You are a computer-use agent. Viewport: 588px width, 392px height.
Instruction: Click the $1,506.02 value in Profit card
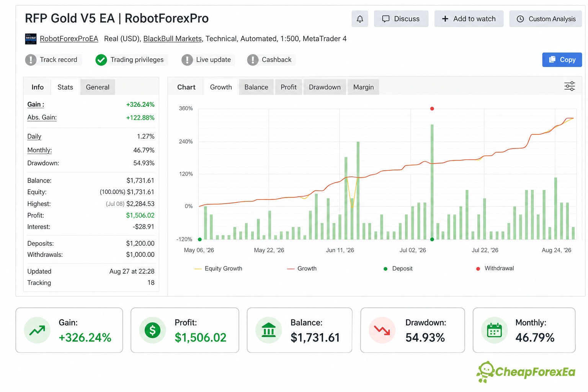tap(201, 338)
